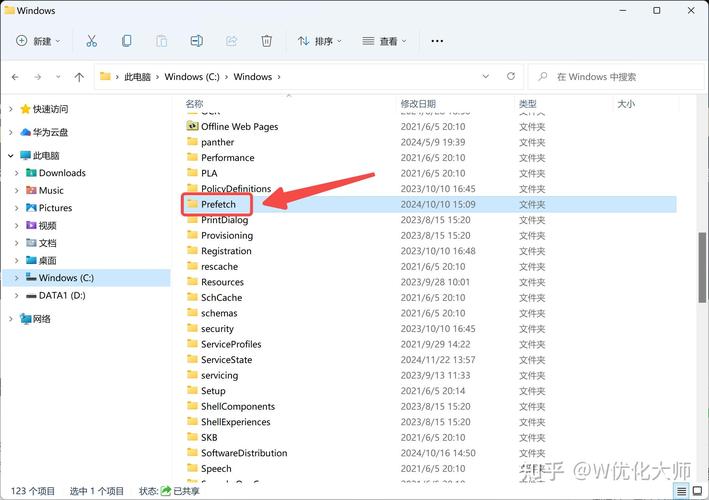The image size is (709, 500).
Task: Select 文档 in the sidebar
Action: click(47, 243)
